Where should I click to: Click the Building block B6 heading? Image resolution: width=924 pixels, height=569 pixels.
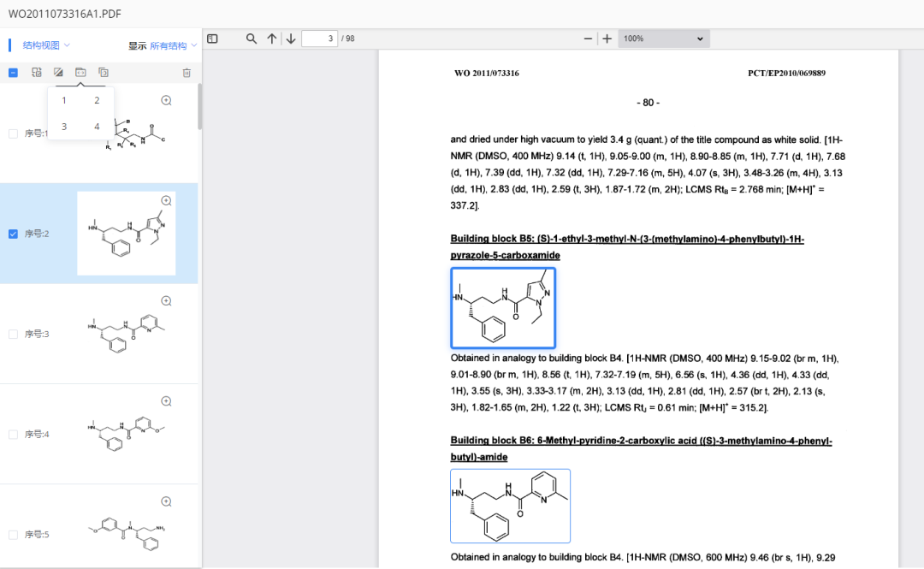[x=641, y=448]
